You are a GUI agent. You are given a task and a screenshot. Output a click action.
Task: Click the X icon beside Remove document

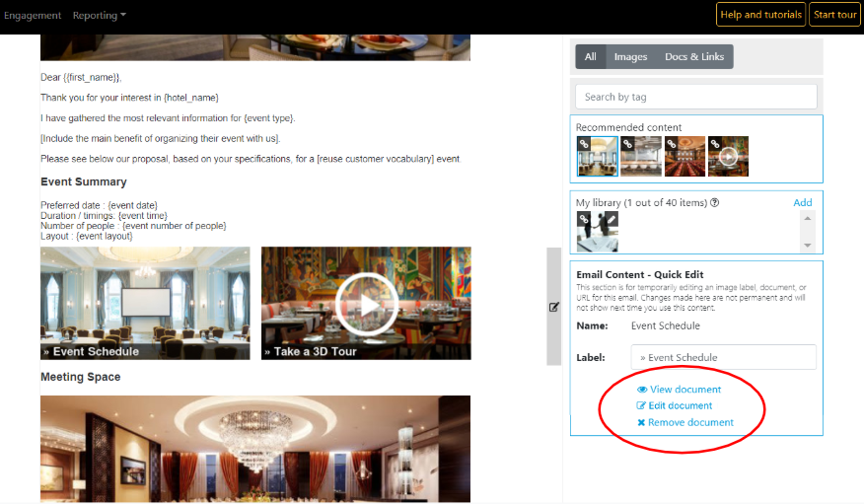click(x=642, y=423)
